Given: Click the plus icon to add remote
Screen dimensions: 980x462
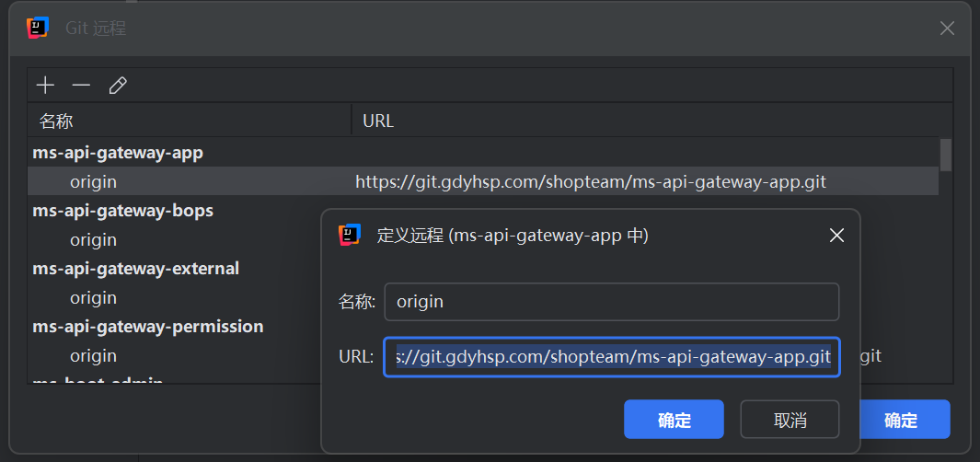Looking at the screenshot, I should click(45, 86).
